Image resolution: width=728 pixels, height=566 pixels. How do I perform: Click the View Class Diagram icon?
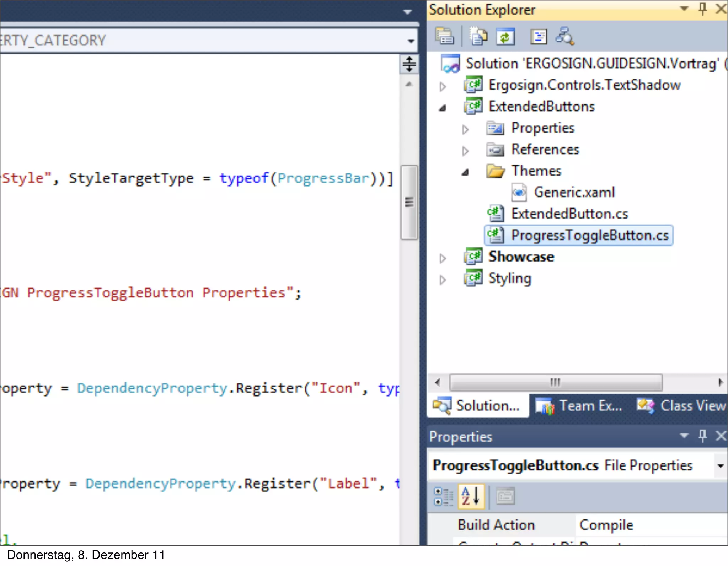coord(565,36)
